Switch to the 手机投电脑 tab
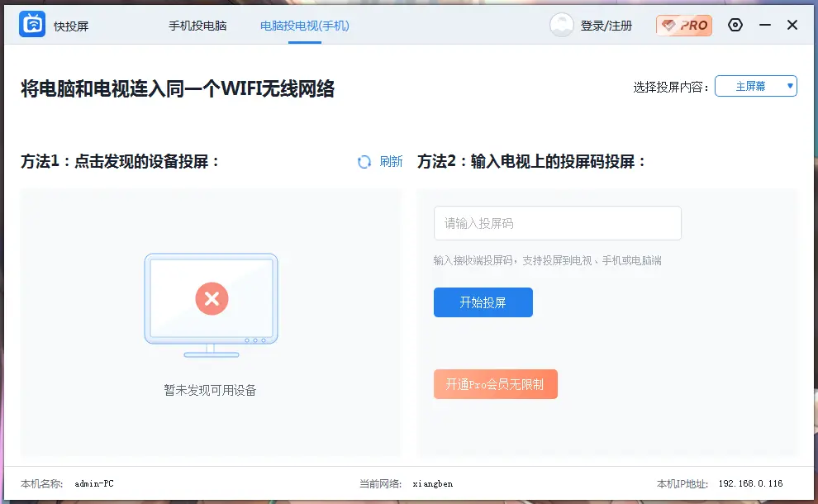This screenshot has width=818, height=504. pyautogui.click(x=197, y=26)
